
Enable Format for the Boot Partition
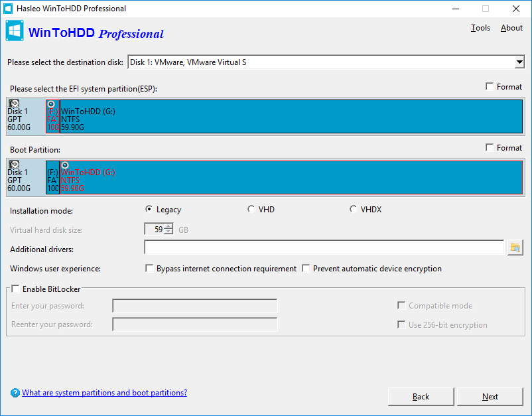(490, 148)
